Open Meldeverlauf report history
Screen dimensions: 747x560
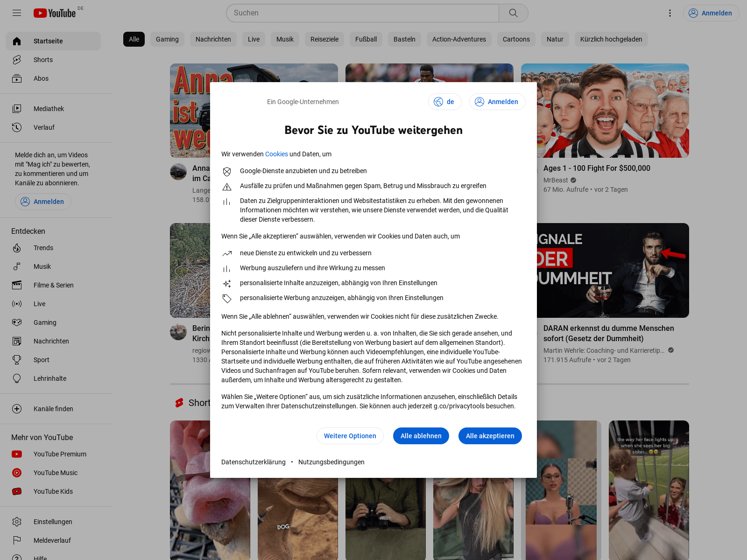pos(53,540)
